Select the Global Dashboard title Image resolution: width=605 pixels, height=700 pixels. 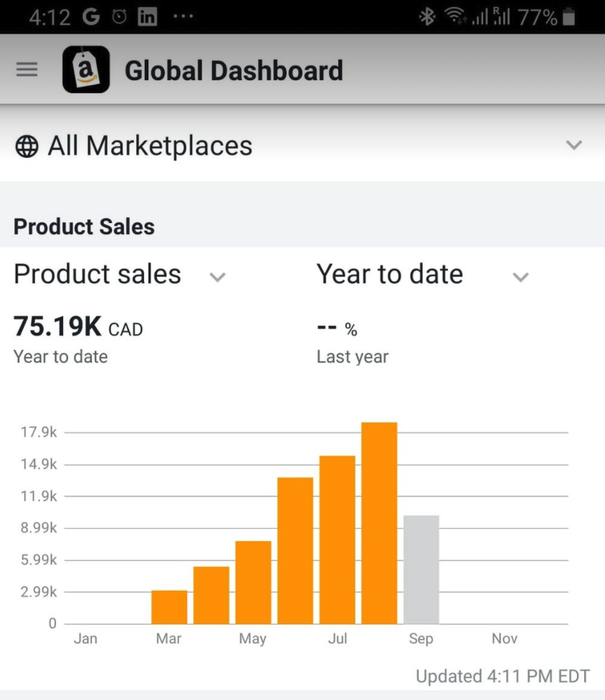234,70
